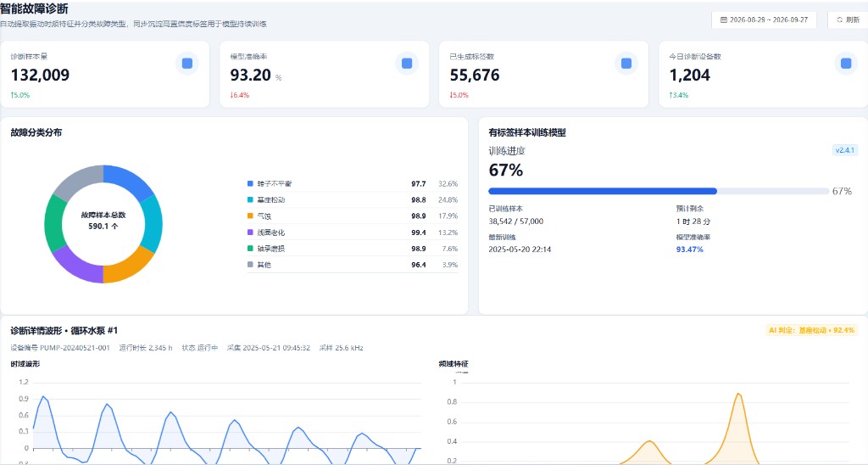Click the 有标签样本训练模型 panel title
This screenshot has height=465, width=868.
point(527,132)
